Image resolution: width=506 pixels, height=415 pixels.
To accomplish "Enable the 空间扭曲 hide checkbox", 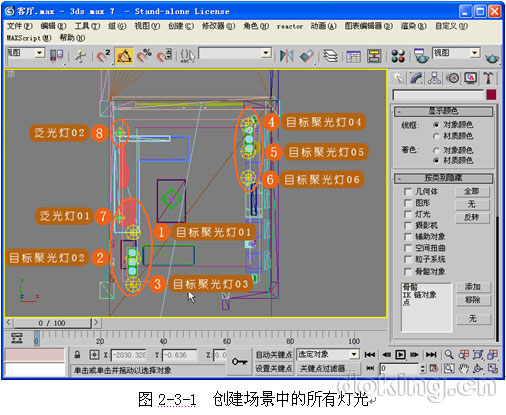I will (x=407, y=248).
